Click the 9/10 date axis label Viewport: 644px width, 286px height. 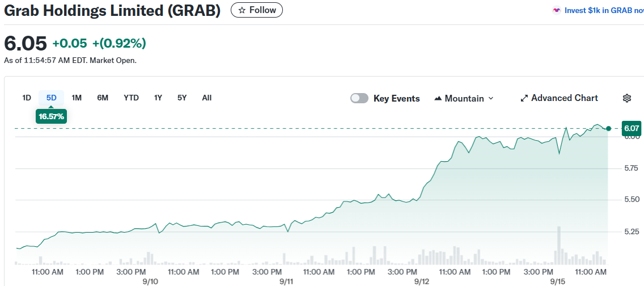(x=151, y=281)
